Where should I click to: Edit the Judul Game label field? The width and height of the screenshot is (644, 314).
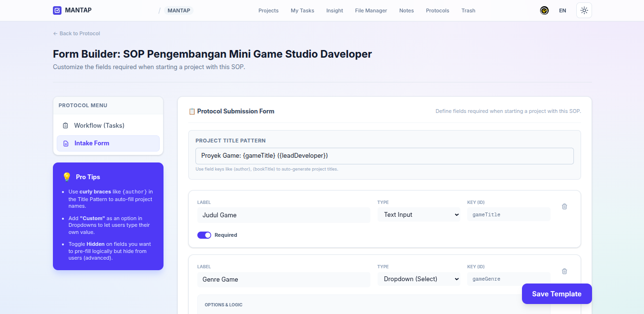pyautogui.click(x=284, y=215)
